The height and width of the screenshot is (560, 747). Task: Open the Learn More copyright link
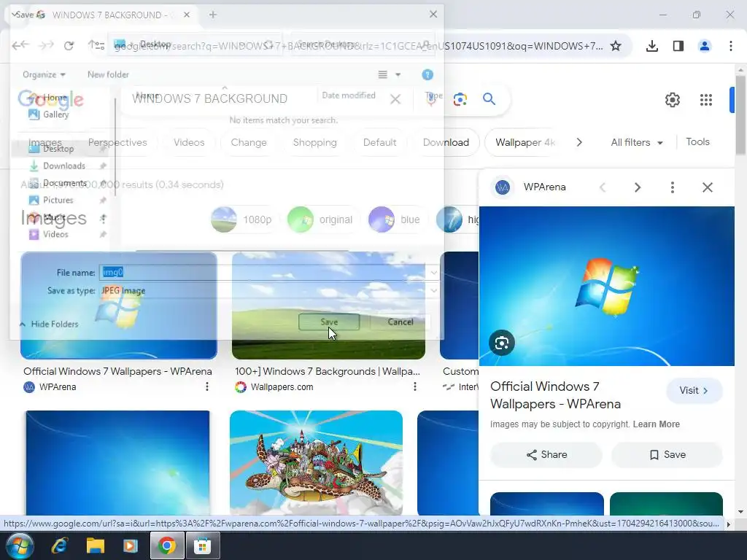click(656, 424)
